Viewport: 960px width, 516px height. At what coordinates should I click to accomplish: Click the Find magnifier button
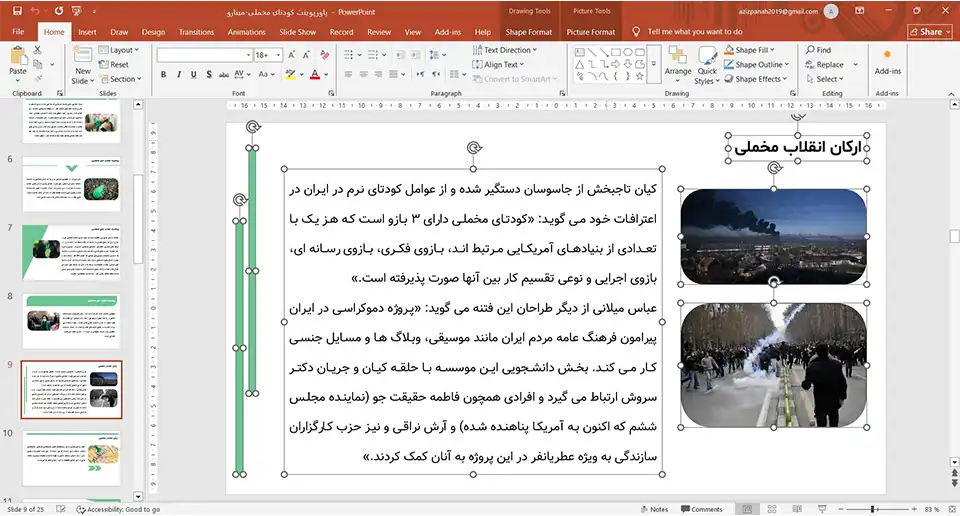tap(819, 50)
